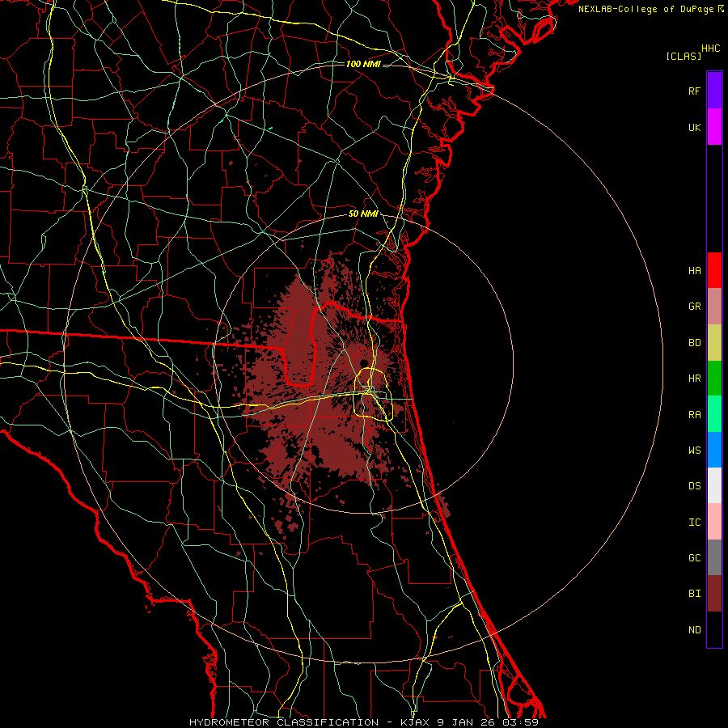
Task: Click the DS legend label
Action: [694, 486]
